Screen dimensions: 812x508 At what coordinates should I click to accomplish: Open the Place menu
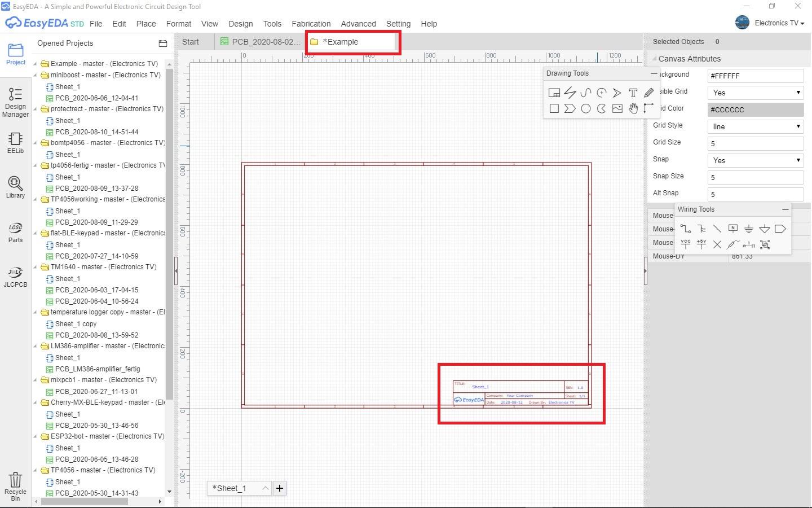[146, 24]
